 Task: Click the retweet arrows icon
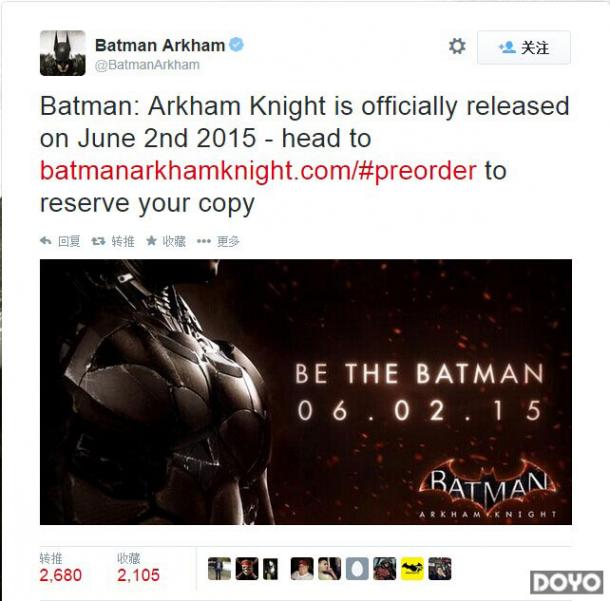pyautogui.click(x=98, y=242)
